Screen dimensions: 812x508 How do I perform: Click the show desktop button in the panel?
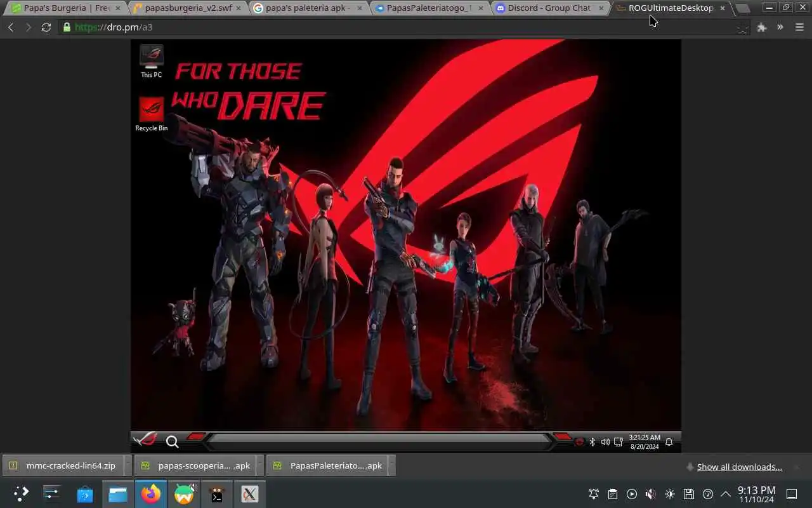click(x=792, y=494)
